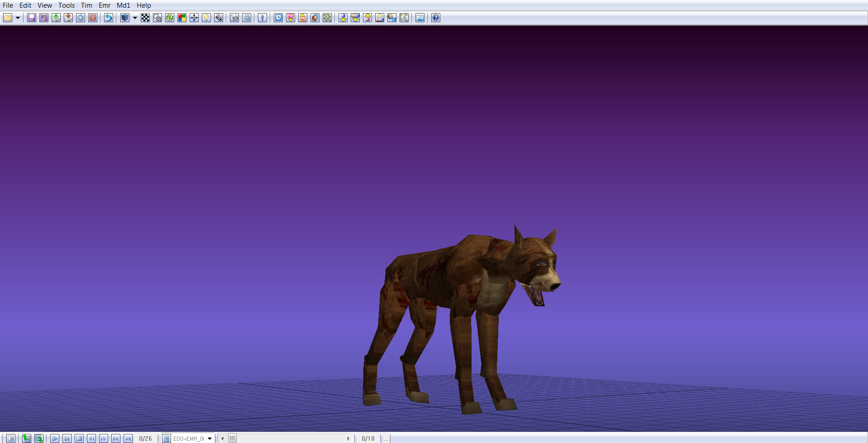Toggle the panel icon at bottom-left
868x443 pixels.
(11, 438)
